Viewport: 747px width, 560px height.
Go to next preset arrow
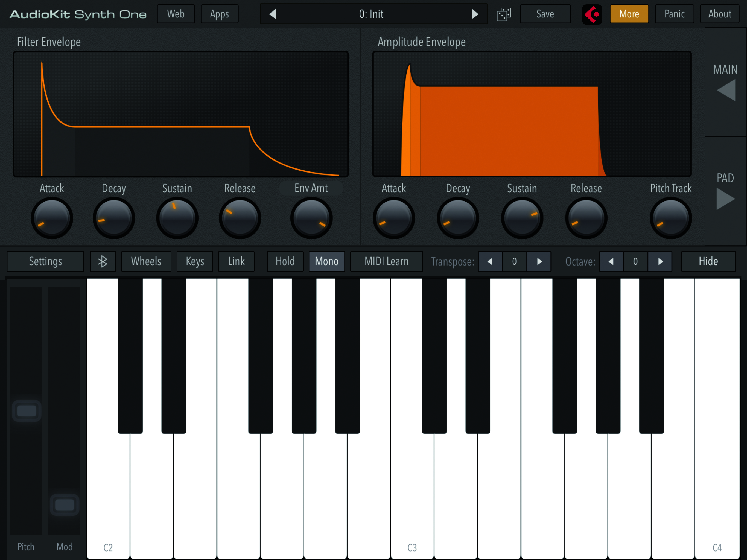475,14
